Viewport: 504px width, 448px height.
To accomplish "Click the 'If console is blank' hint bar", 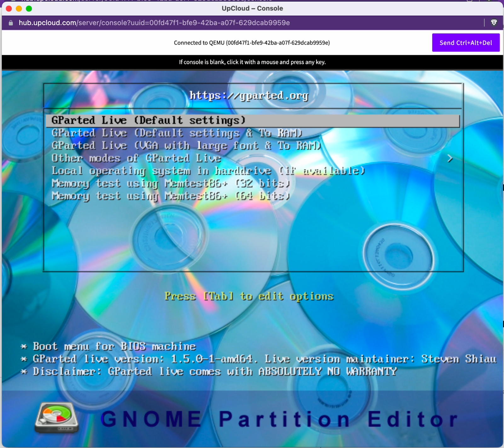I will [x=252, y=62].
